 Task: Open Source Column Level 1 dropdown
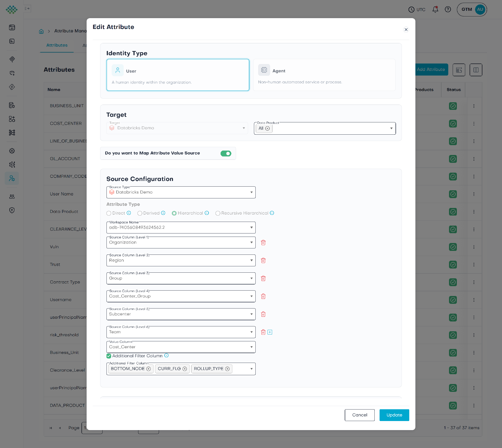[x=181, y=243]
